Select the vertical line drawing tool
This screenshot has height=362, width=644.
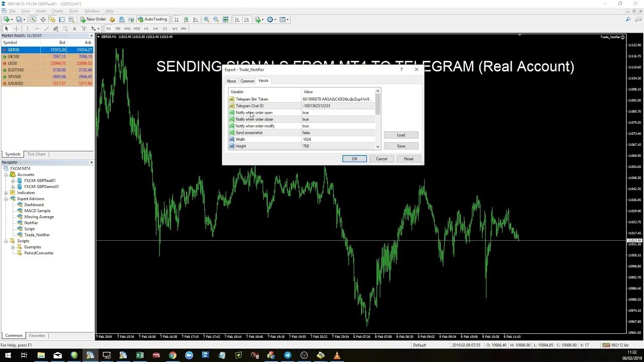(x=28, y=28)
